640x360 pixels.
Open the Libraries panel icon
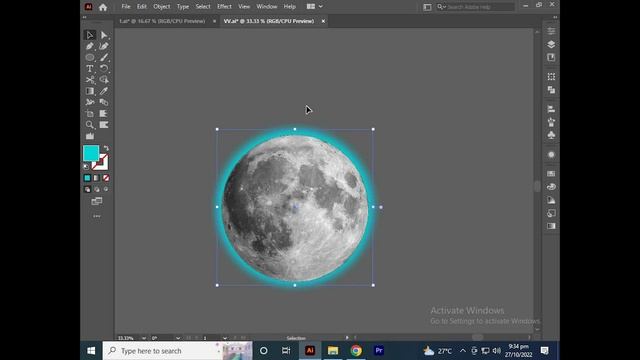pos(551,58)
